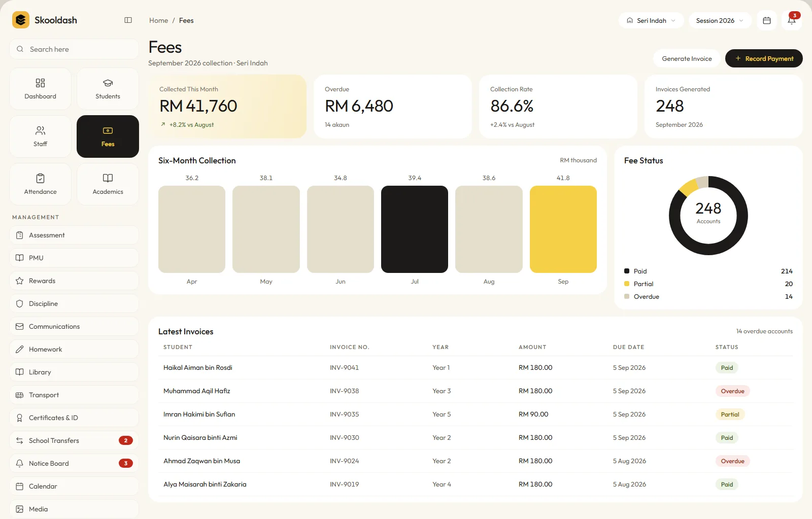Click Overdue badge for Ahmad Zaqwan
This screenshot has height=519, width=812.
[733, 461]
